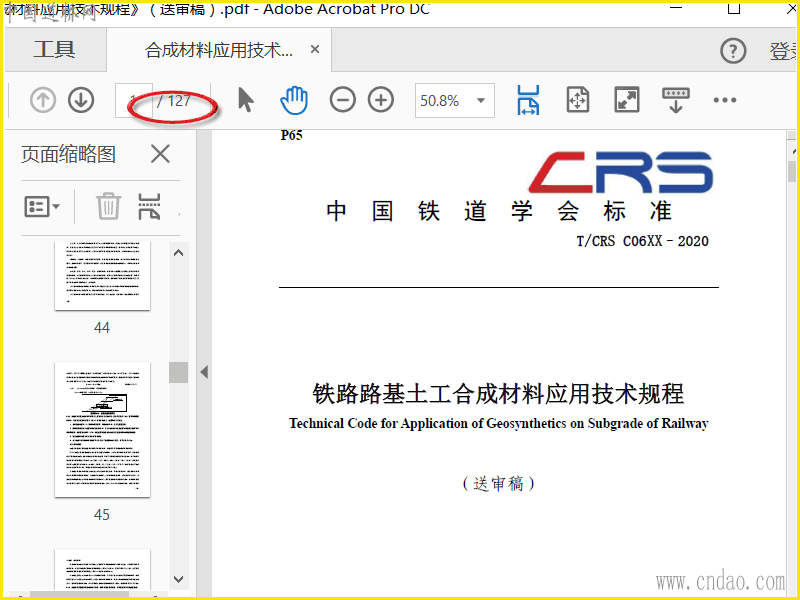Viewport: 800px width, 600px height.
Task: Open the 工具 tab
Action: (x=54, y=49)
